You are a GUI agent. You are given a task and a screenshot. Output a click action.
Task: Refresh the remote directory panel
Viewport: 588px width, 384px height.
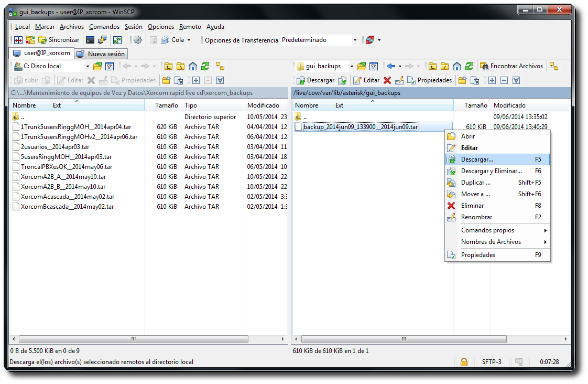(x=469, y=67)
